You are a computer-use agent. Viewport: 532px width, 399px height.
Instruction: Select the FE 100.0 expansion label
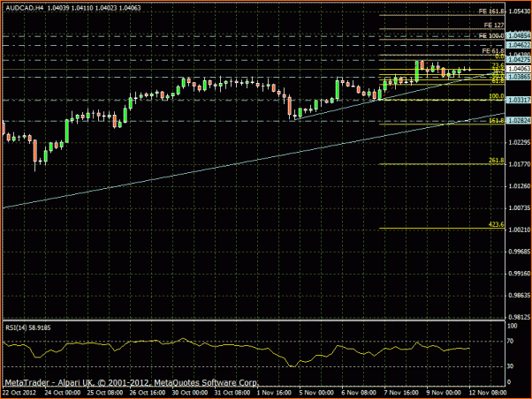coord(491,36)
